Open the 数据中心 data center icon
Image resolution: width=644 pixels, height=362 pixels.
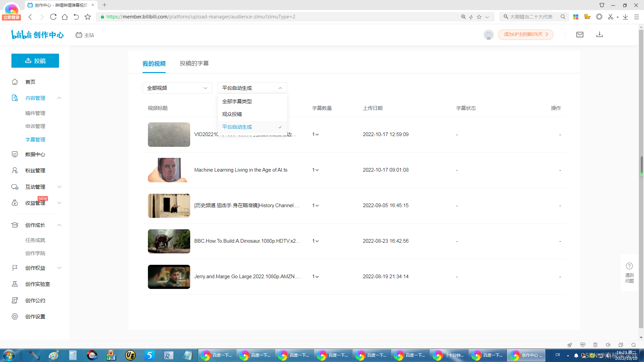[15, 154]
